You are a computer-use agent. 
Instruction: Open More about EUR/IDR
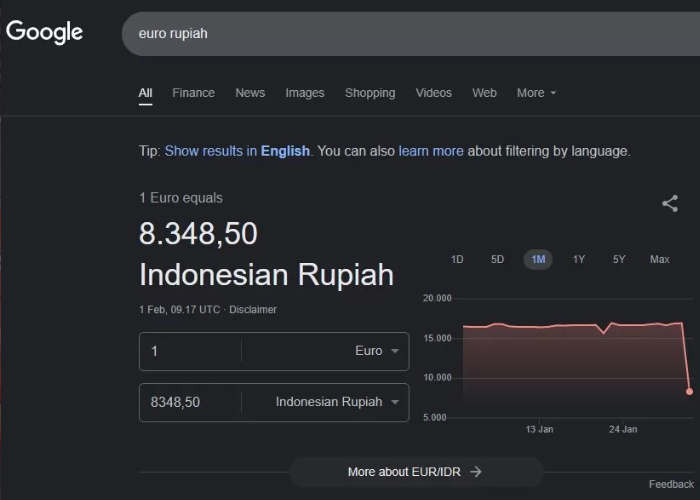tap(416, 471)
